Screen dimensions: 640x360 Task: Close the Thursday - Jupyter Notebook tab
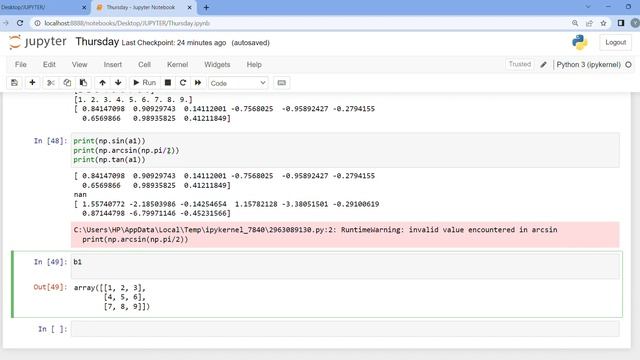(x=189, y=7)
